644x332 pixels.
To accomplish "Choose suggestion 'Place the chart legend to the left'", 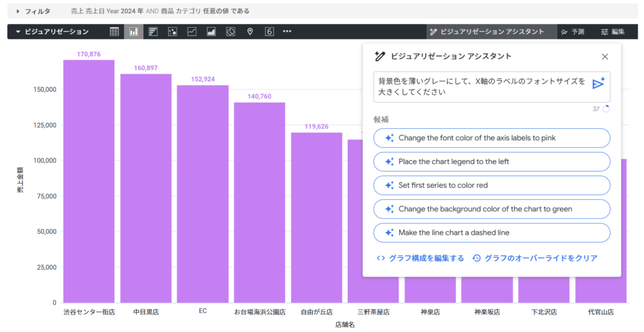I will [492, 162].
